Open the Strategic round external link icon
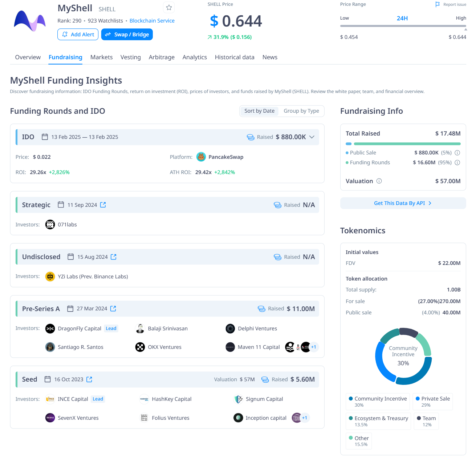 (x=103, y=205)
